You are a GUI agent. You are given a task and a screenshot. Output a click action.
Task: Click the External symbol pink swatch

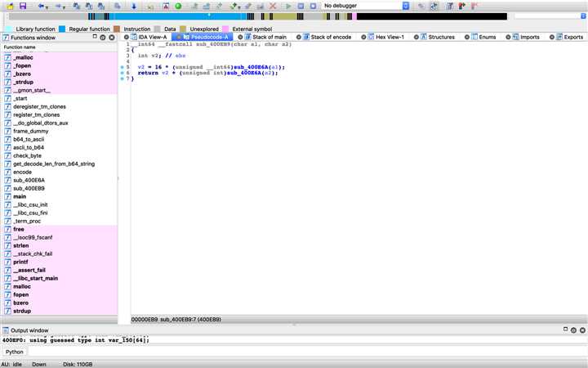225,29
